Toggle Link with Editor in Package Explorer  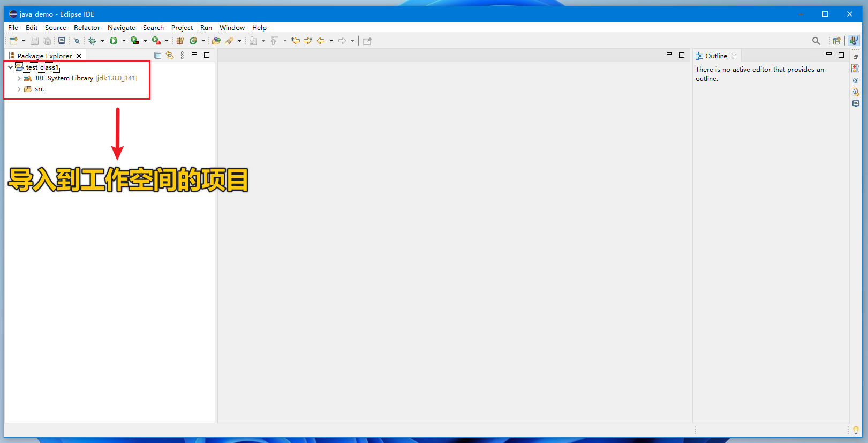[x=170, y=55]
